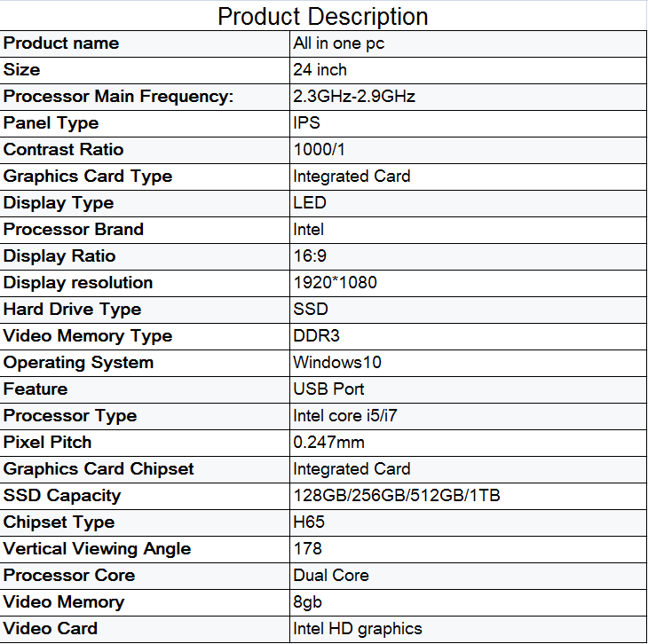Select the Contrast Ratio 1000/1 value
648x644 pixels.
[x=319, y=150]
